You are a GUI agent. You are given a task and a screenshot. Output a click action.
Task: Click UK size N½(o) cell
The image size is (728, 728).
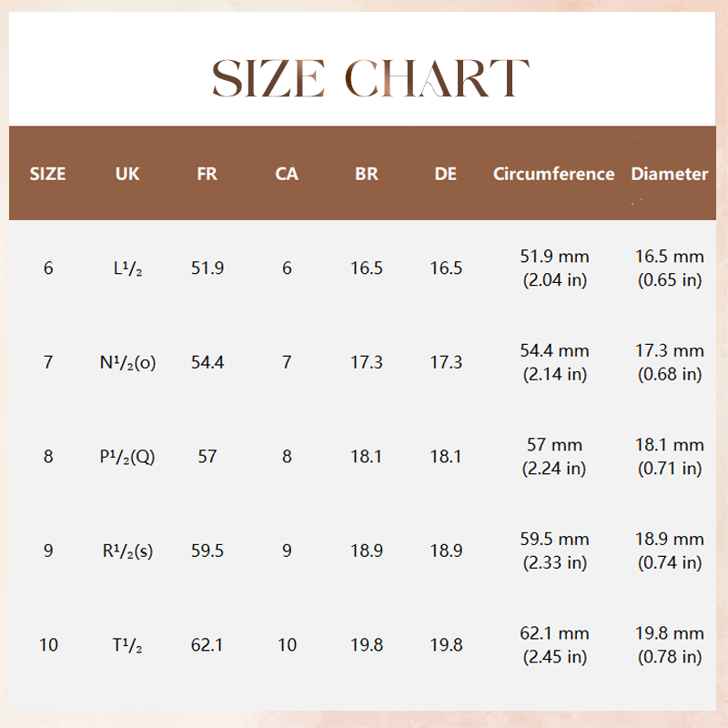(x=127, y=362)
